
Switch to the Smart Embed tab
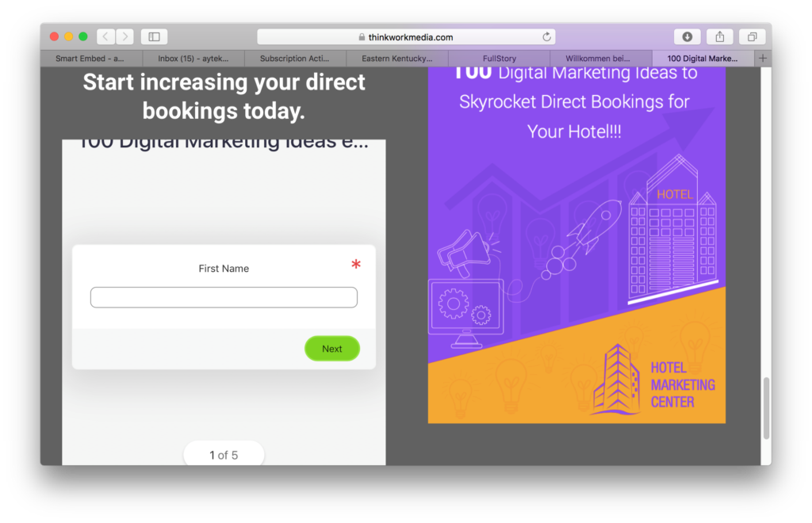(90, 59)
